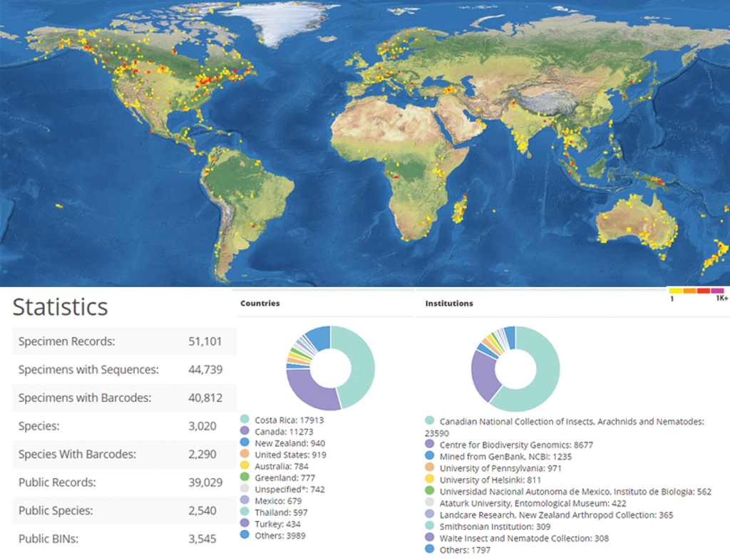Select Species With Barcodes: 2,290 row
The height and width of the screenshot is (560, 730).
tap(124, 455)
